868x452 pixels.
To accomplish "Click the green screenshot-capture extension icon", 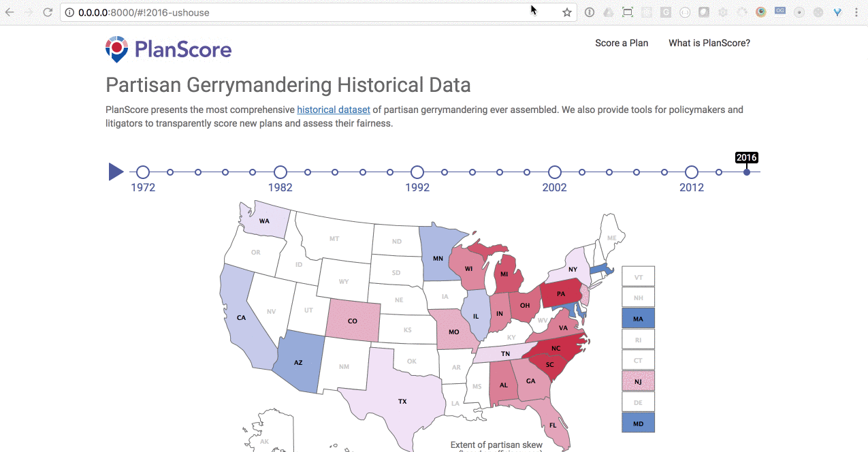I will point(628,12).
